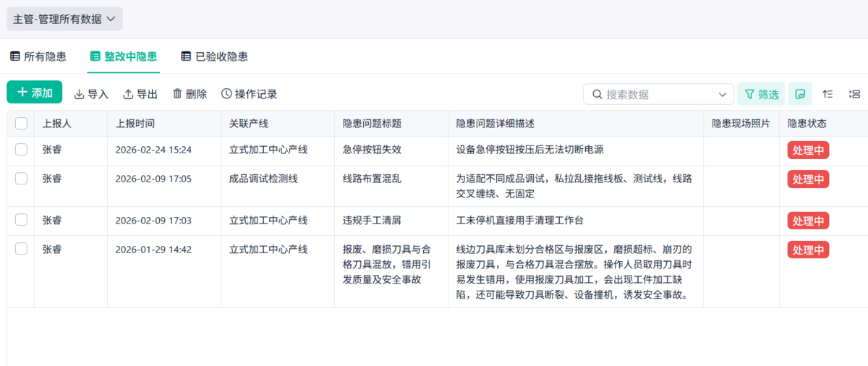Click the green view-settings icon beside 筛选
Viewport: 868px width, 366px height.
coord(800,94)
